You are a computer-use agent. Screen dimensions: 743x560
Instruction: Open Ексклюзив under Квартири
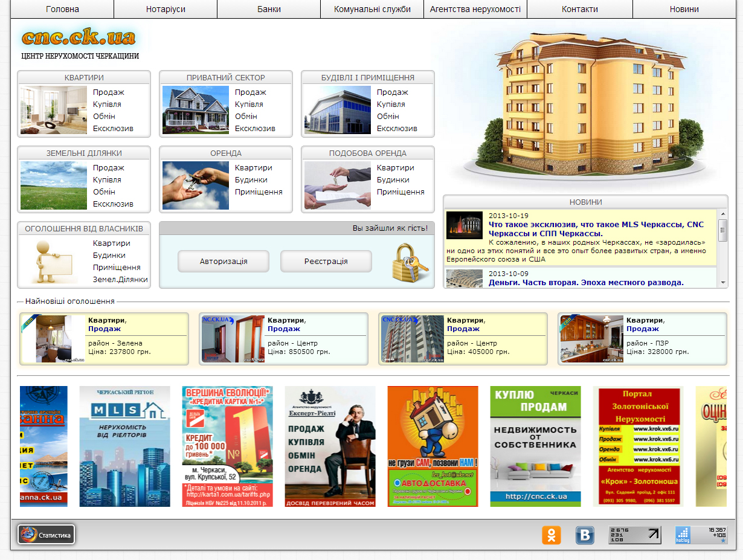coord(113,129)
